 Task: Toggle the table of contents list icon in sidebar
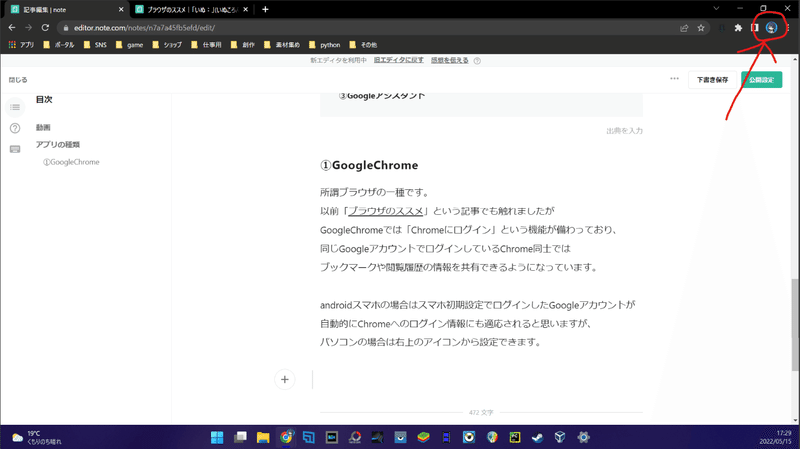point(15,107)
